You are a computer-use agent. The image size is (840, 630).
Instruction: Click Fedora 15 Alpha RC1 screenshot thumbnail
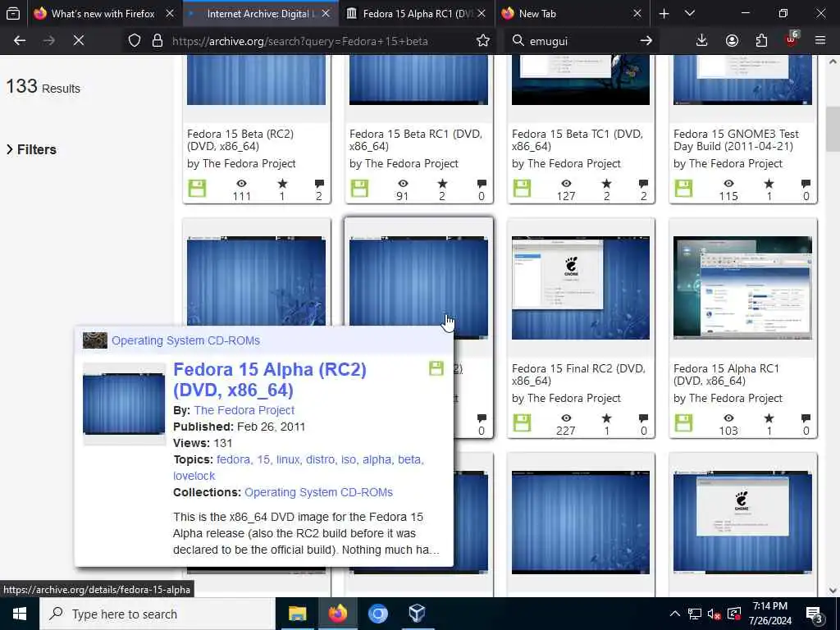742,288
